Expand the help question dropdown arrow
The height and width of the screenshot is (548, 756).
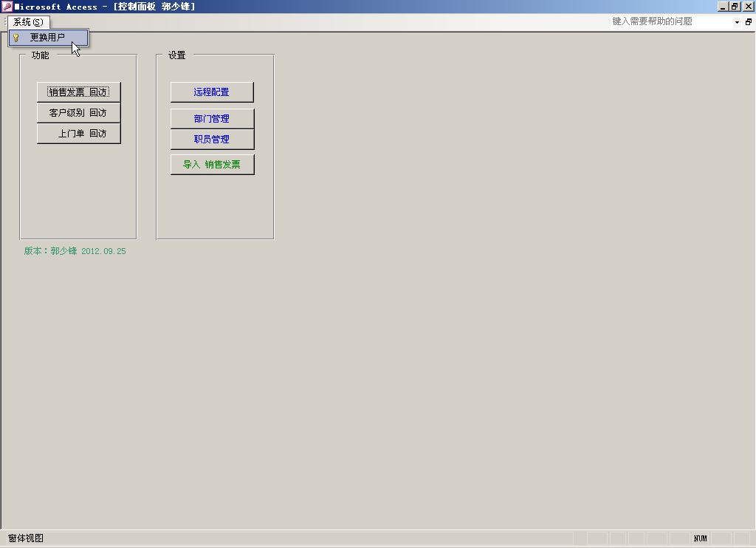[x=736, y=22]
